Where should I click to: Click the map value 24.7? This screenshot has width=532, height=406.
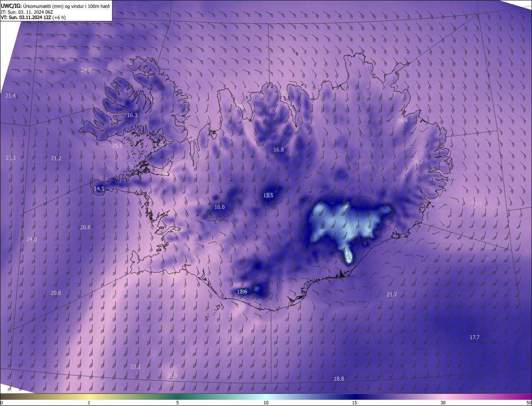point(86,70)
